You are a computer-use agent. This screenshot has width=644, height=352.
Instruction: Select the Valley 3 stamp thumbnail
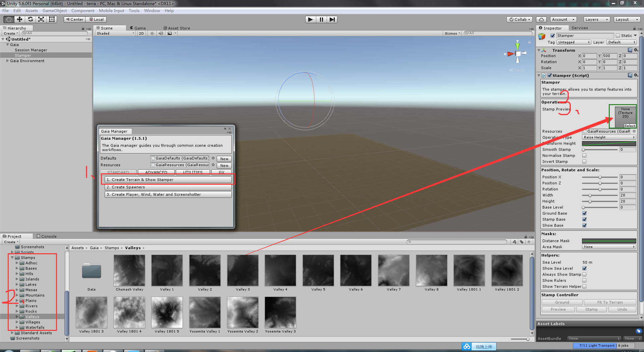[x=243, y=270]
